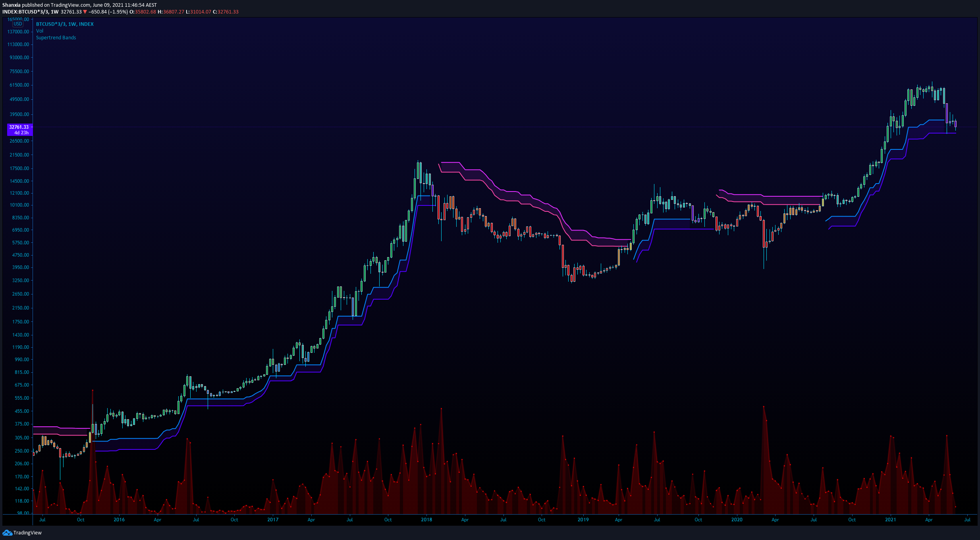The height and width of the screenshot is (540, 980).
Task: Click the current price label 32761.33
Action: pyautogui.click(x=19, y=127)
